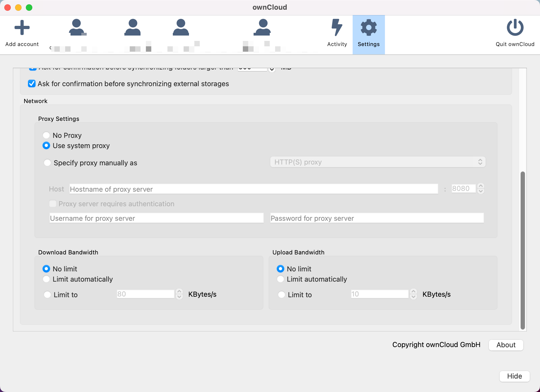Select the No Proxy radio button

(46, 135)
